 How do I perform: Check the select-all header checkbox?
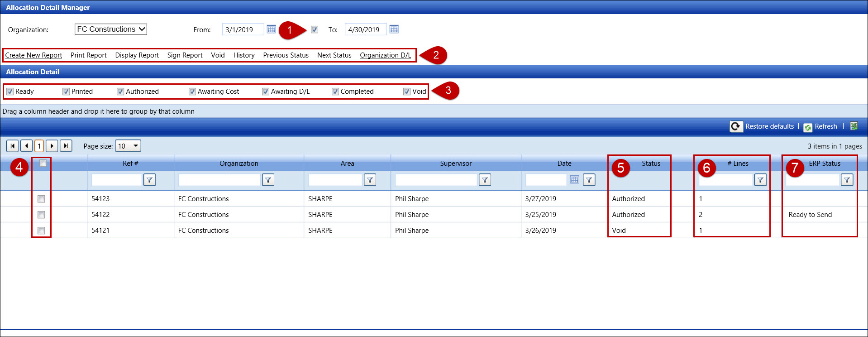click(x=43, y=164)
